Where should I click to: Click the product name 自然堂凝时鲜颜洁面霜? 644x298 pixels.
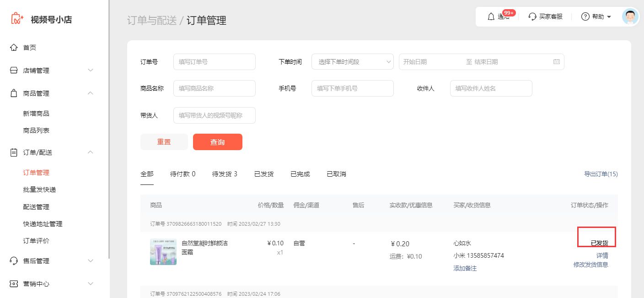(x=204, y=248)
